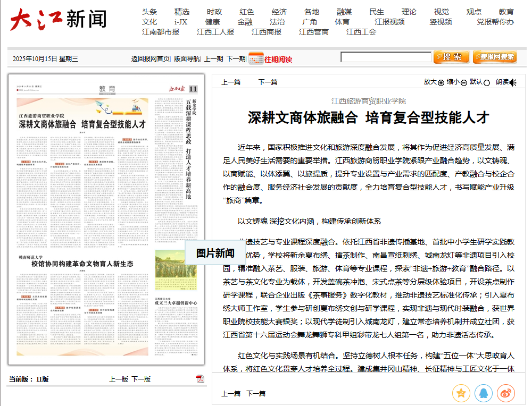
Task: Shrink text with 缩小 minus icon
Action: pos(463,82)
